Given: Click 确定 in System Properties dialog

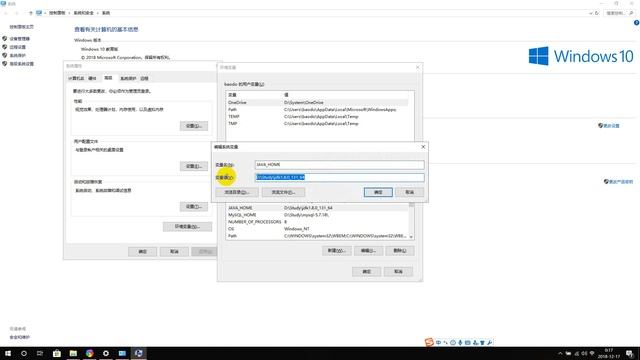Looking at the screenshot, I should [142, 251].
